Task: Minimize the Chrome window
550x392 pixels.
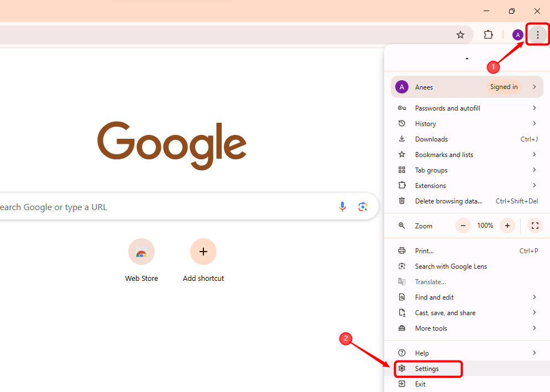Action: [x=486, y=11]
